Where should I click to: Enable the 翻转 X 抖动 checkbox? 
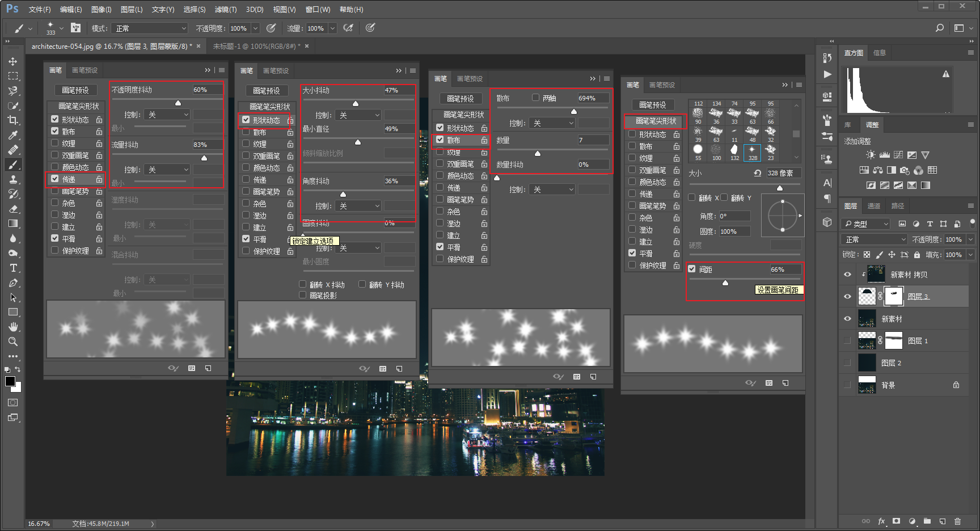pyautogui.click(x=302, y=284)
